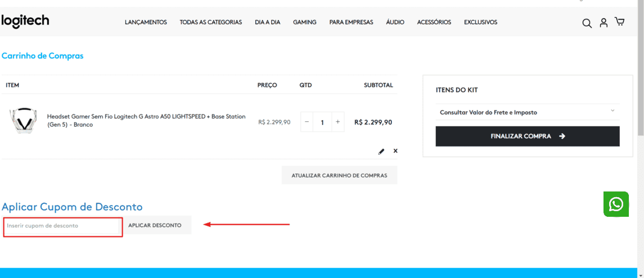Open WhatsApp chat button
Image resolution: width=644 pixels, height=278 pixels.
[x=616, y=204]
